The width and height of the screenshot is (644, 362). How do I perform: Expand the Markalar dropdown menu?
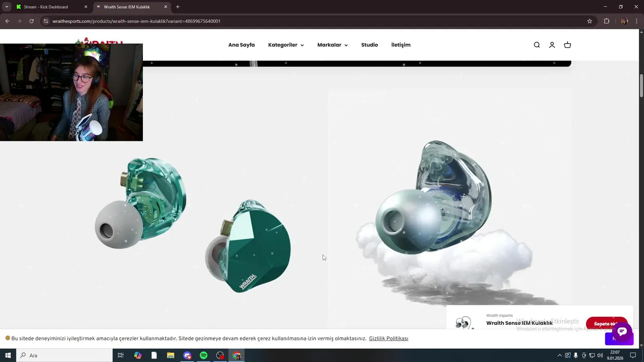[x=333, y=45]
